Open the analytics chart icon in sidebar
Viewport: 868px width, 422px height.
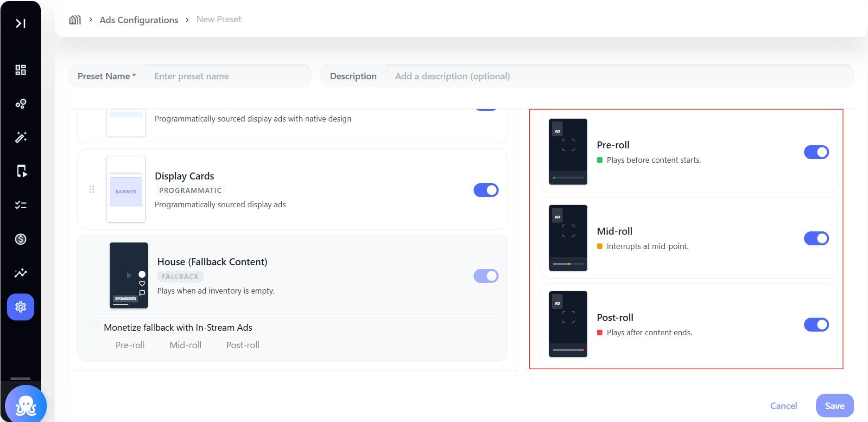[x=20, y=273]
